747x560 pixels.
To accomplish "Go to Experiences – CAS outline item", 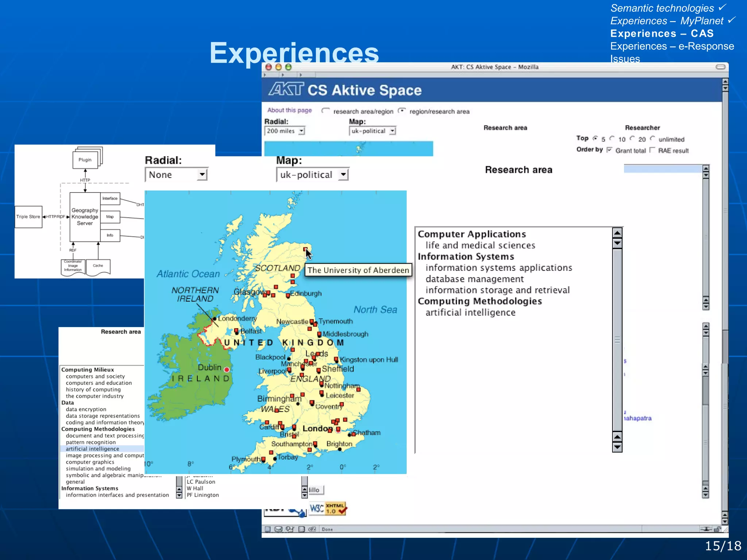I will coord(662,34).
